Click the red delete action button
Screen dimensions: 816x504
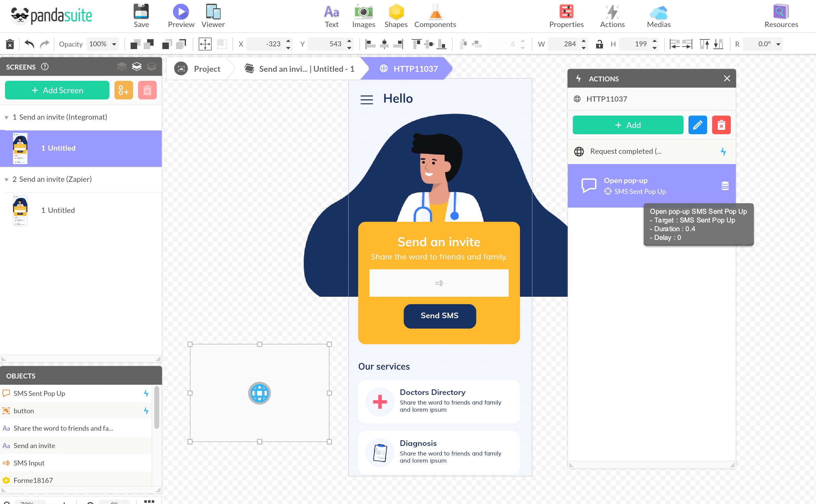721,125
